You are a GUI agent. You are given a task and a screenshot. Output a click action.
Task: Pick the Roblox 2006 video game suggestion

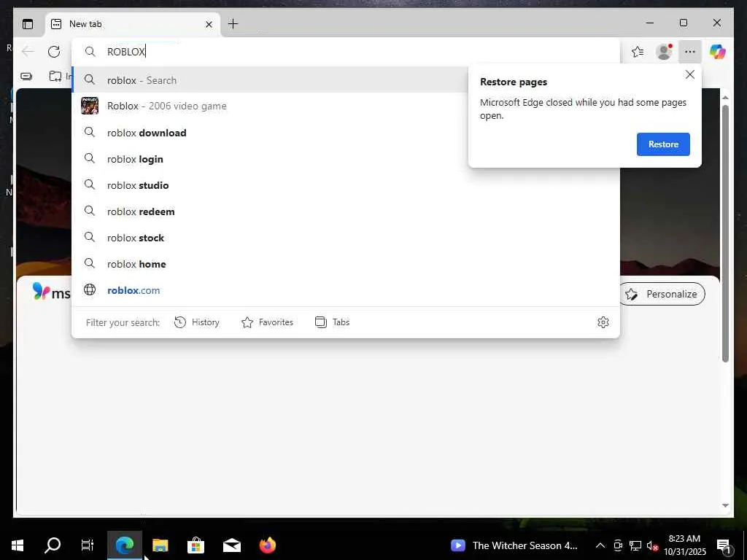click(270, 106)
